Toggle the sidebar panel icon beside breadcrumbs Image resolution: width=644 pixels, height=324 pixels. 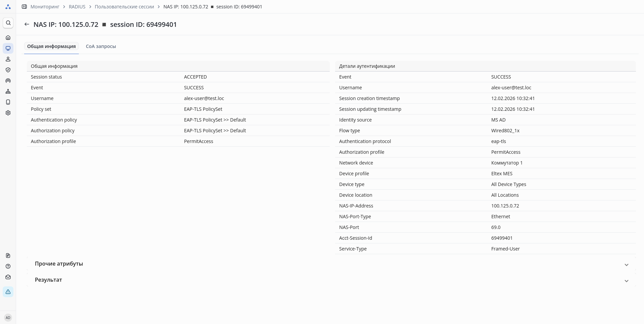coord(24,7)
